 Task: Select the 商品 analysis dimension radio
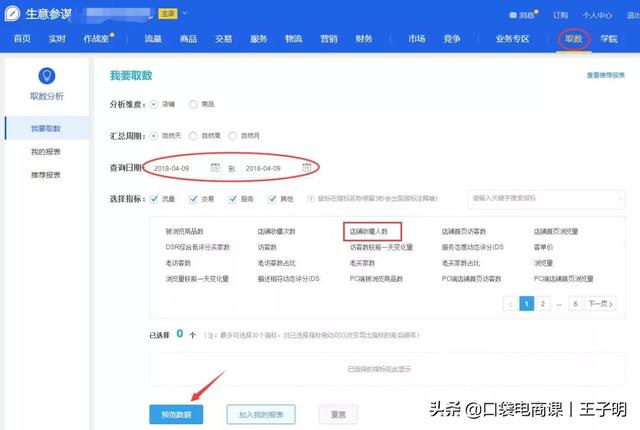point(193,104)
